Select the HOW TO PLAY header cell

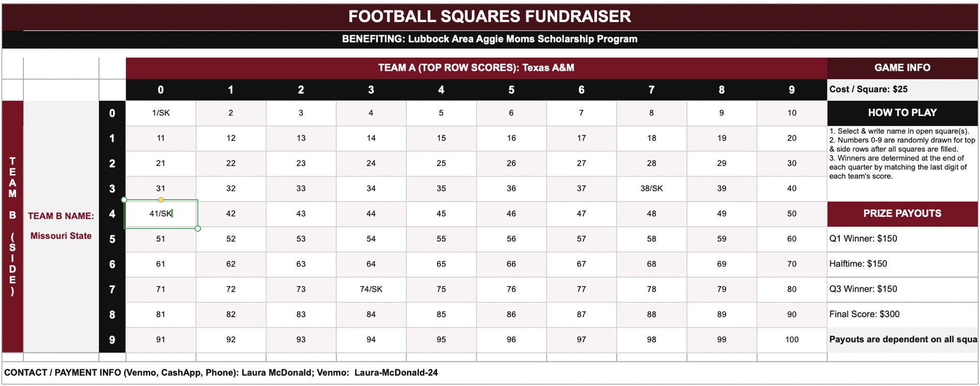[x=902, y=113]
